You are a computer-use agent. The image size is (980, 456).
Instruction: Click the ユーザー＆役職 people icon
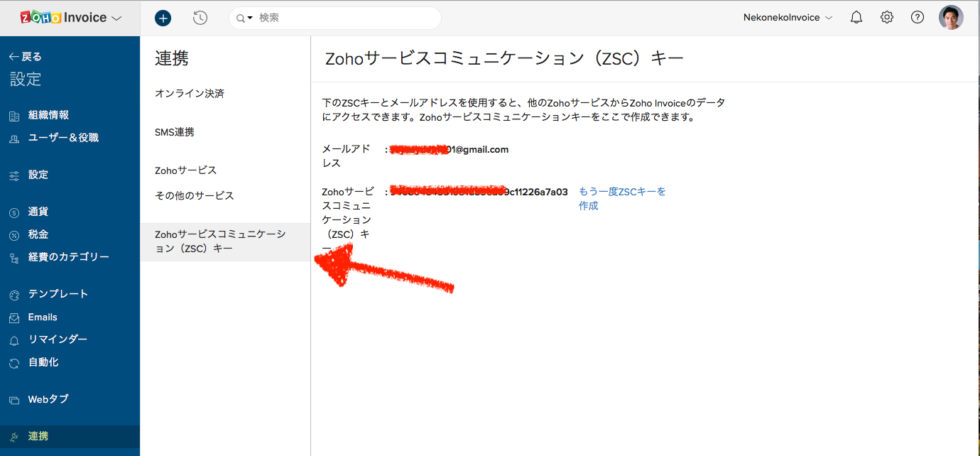pos(14,139)
